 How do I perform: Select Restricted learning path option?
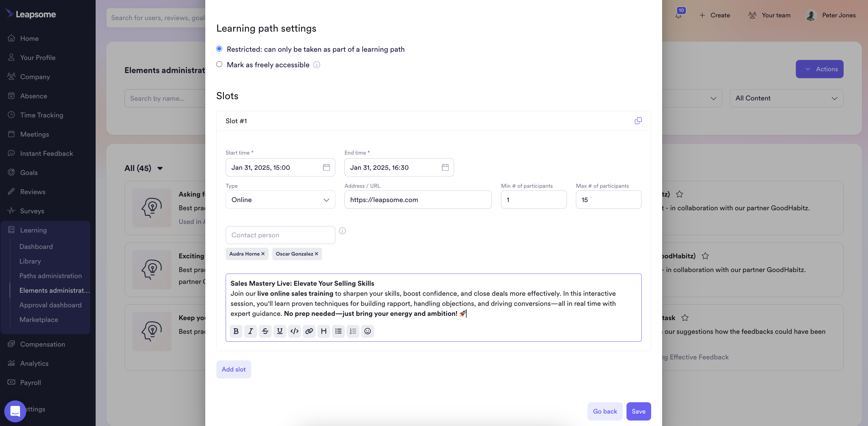click(219, 49)
